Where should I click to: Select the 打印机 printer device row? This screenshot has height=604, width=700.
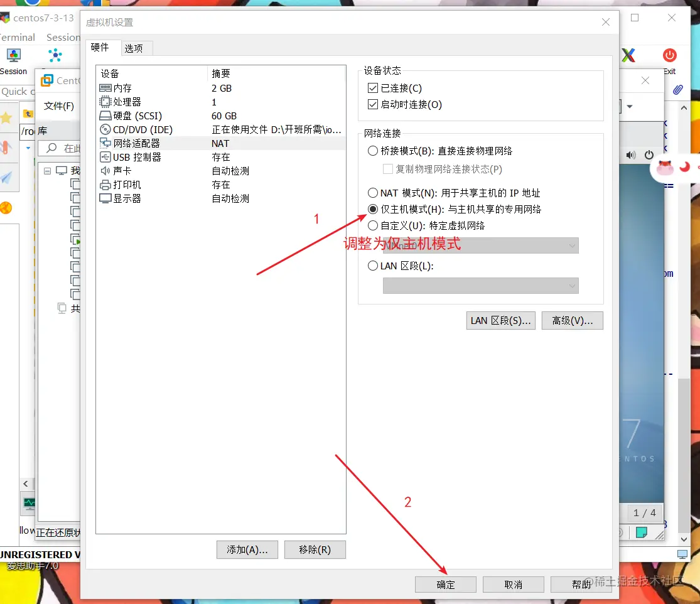tap(220, 185)
